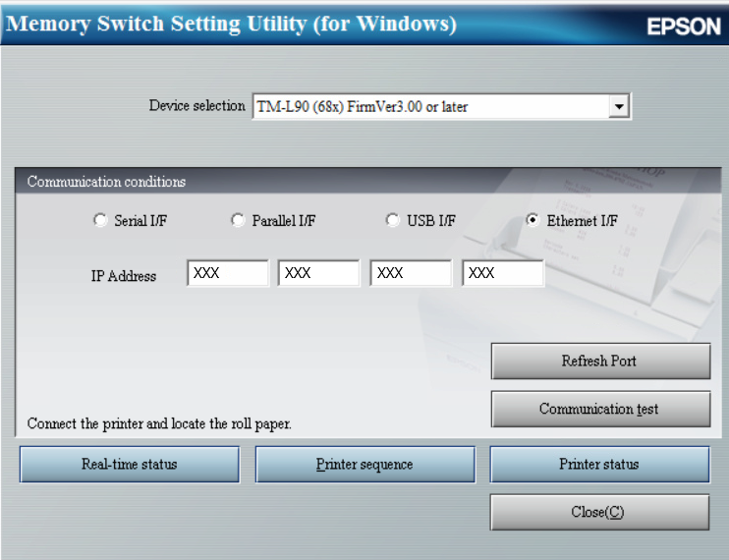Viewport: 729px width, 560px height.
Task: Click the first IP Address octet field
Action: pyautogui.click(x=227, y=274)
